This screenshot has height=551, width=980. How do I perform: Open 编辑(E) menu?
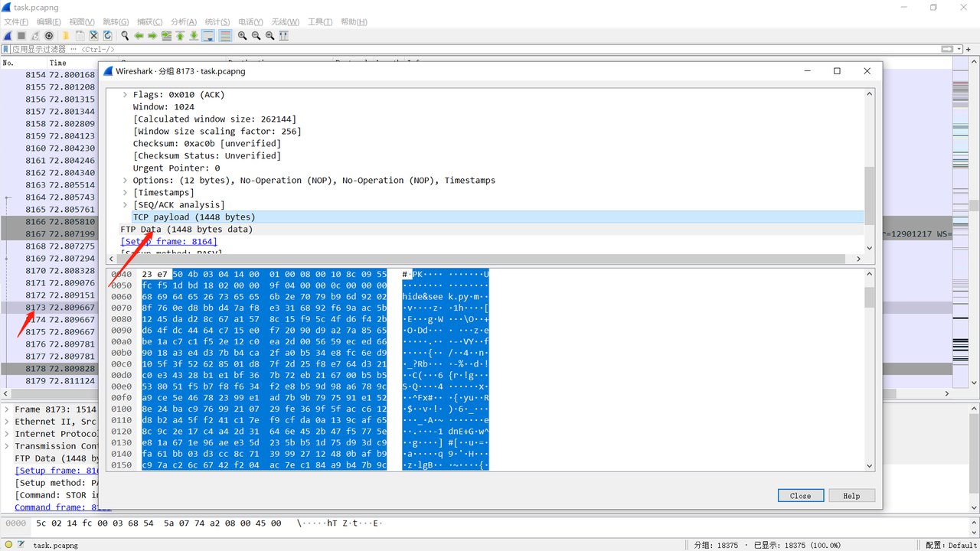click(49, 21)
